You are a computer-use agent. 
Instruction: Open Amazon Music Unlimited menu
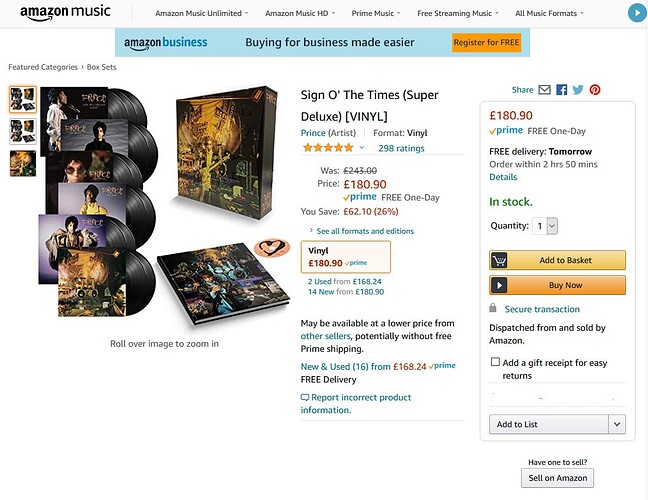coord(202,13)
